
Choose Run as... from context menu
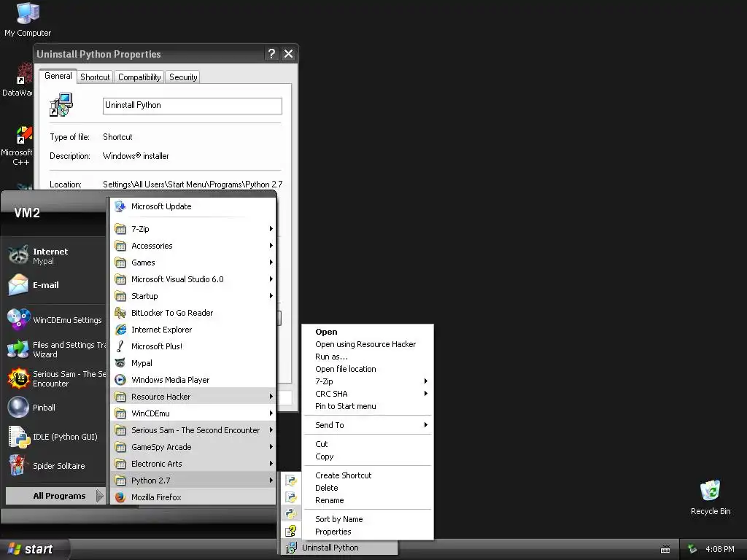(x=368, y=357)
